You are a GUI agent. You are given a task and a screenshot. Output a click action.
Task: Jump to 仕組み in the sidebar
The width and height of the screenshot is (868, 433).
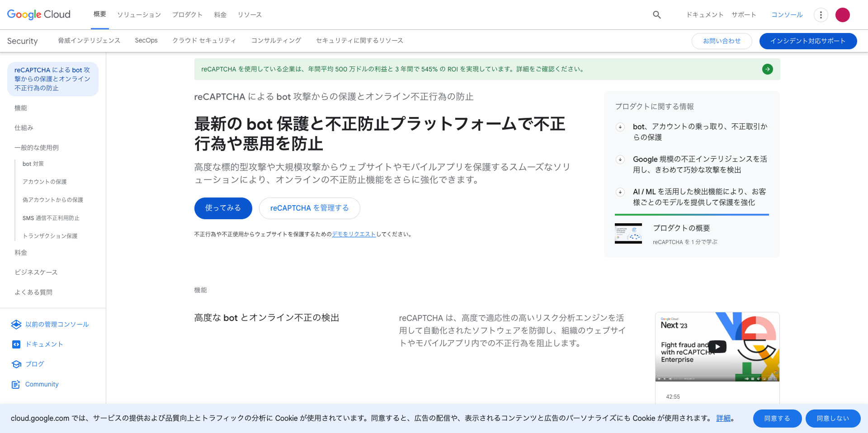tap(24, 128)
